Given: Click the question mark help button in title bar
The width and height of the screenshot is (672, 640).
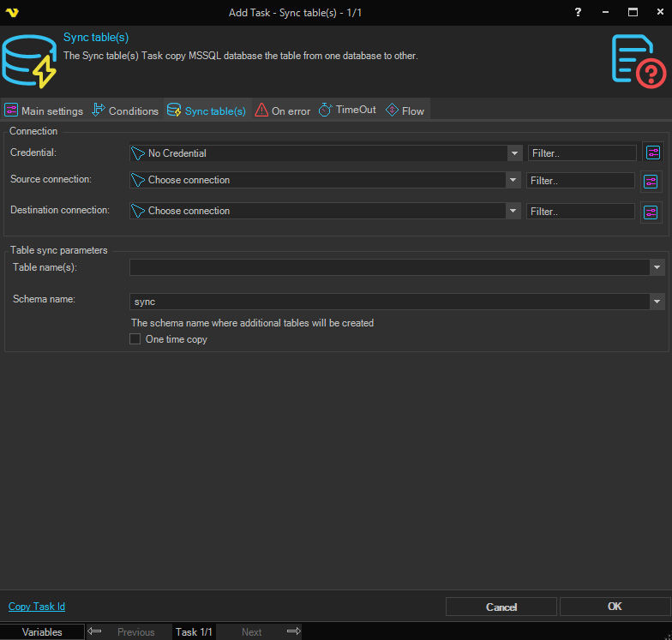Looking at the screenshot, I should pos(577,12).
